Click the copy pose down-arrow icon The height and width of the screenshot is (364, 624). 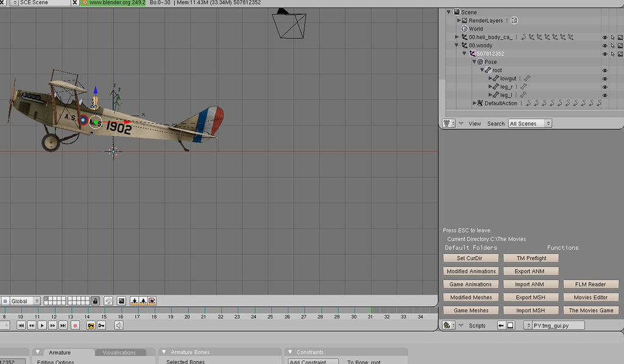[x=135, y=301]
